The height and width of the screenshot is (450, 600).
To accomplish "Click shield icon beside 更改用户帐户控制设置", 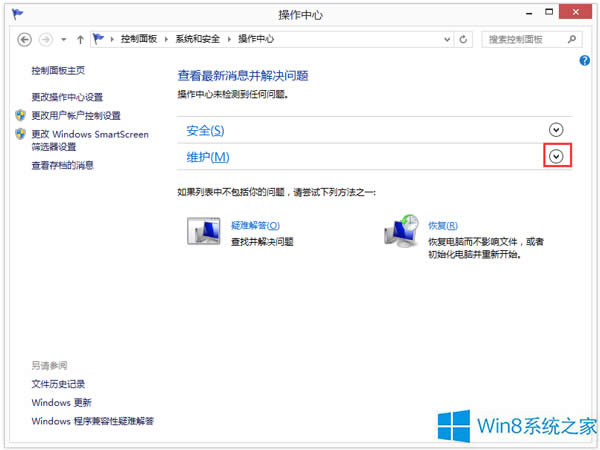I will coord(20,115).
